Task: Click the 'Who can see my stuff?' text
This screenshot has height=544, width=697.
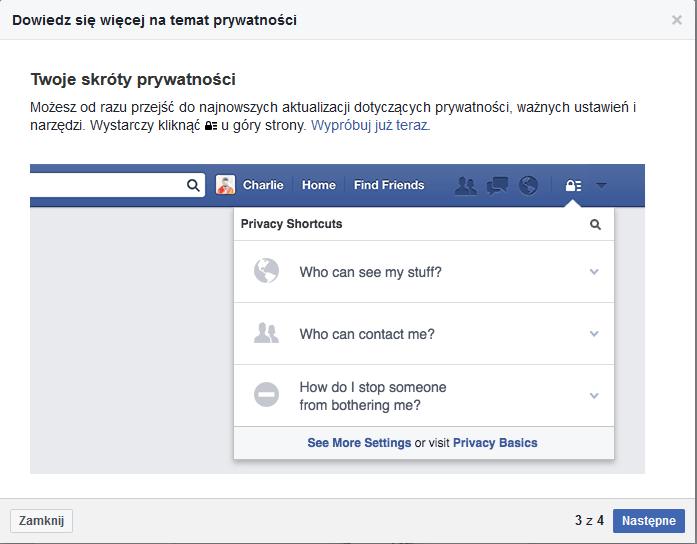Action: coord(371,272)
